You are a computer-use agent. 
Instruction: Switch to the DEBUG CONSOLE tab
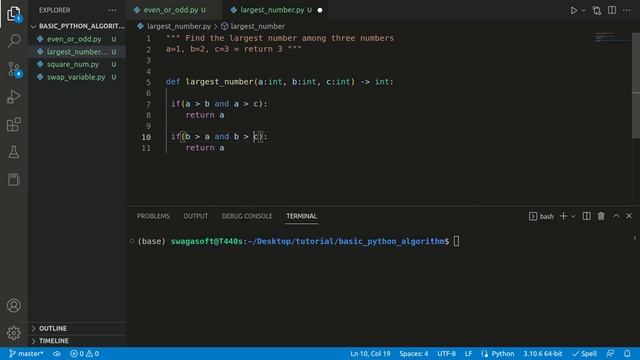coord(247,216)
